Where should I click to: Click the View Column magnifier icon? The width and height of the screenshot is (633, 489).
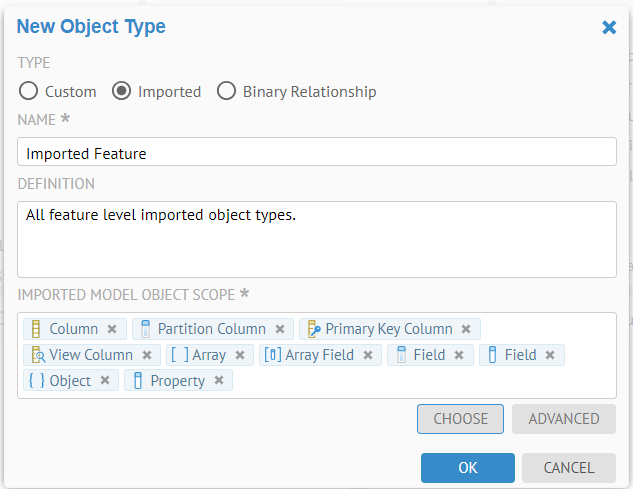coord(38,355)
